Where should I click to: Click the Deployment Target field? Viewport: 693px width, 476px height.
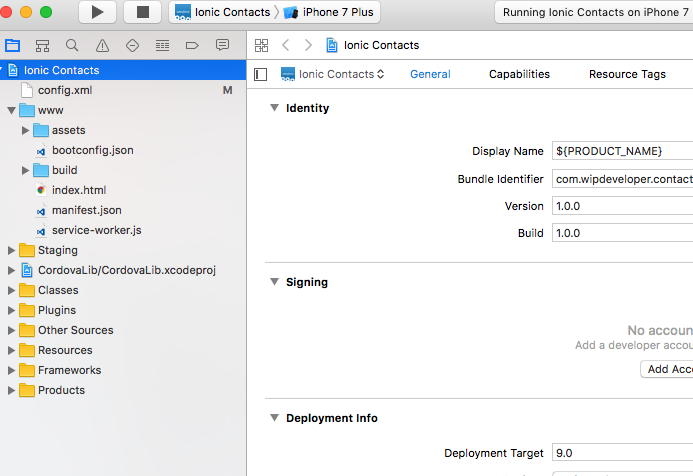[622, 453]
